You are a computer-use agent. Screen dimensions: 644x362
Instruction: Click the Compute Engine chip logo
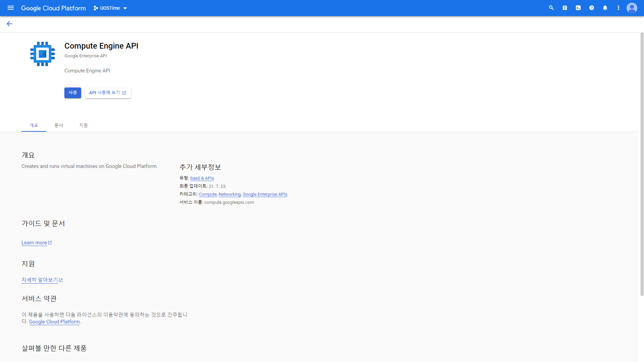[x=43, y=54]
